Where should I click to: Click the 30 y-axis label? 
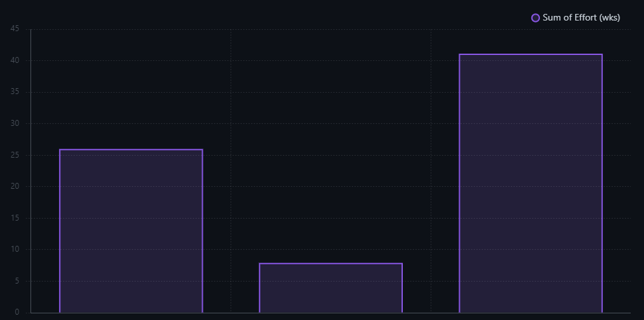pyautogui.click(x=15, y=123)
